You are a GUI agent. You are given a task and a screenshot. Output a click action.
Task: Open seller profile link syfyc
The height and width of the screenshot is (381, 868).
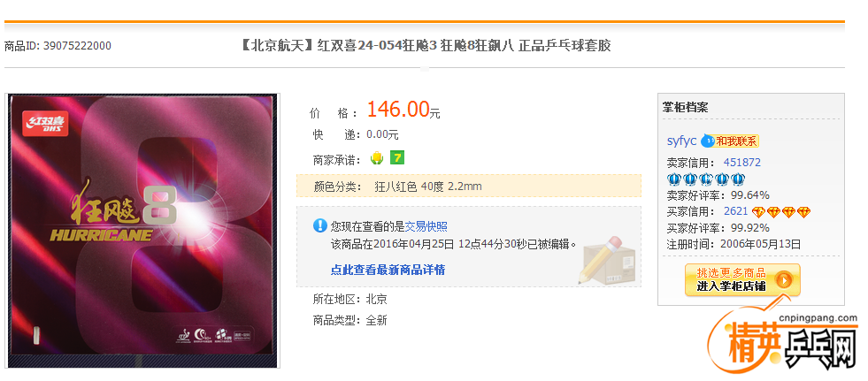tap(681, 141)
